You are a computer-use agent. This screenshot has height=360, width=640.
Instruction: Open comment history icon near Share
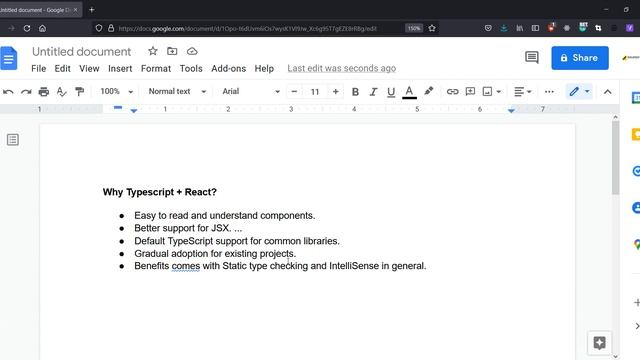click(532, 58)
